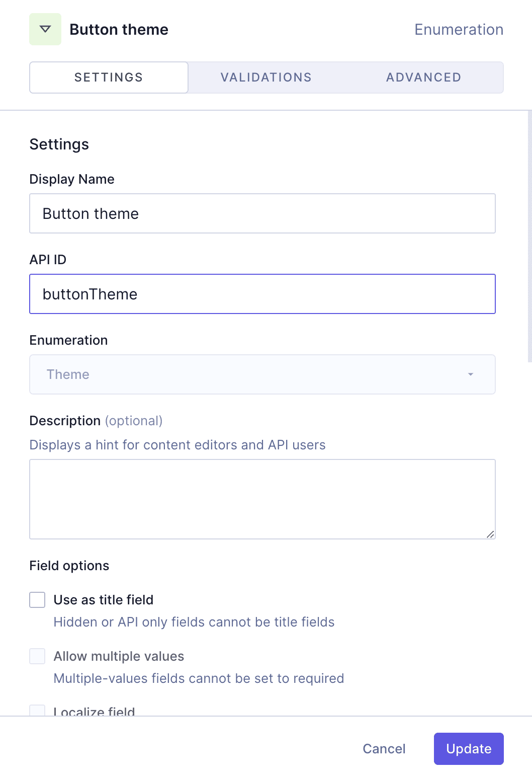Enable Allow multiple values
Viewport: 532px width, 779px height.
point(37,656)
